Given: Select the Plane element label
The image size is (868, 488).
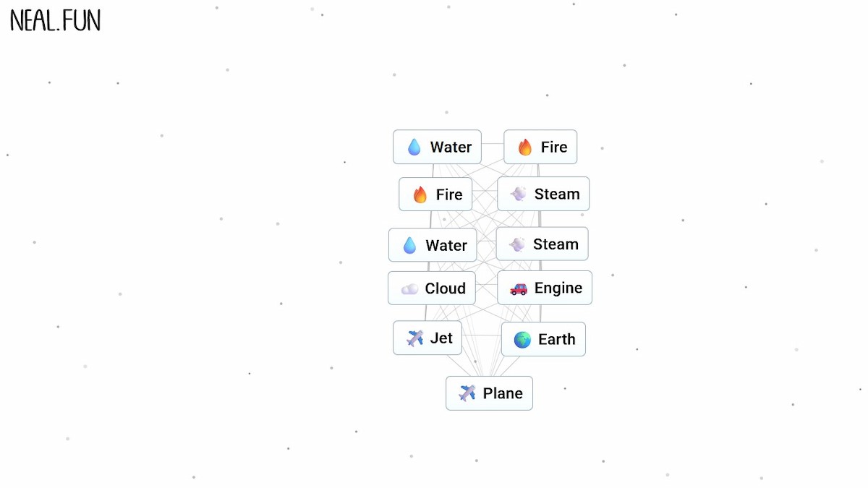Looking at the screenshot, I should [503, 393].
